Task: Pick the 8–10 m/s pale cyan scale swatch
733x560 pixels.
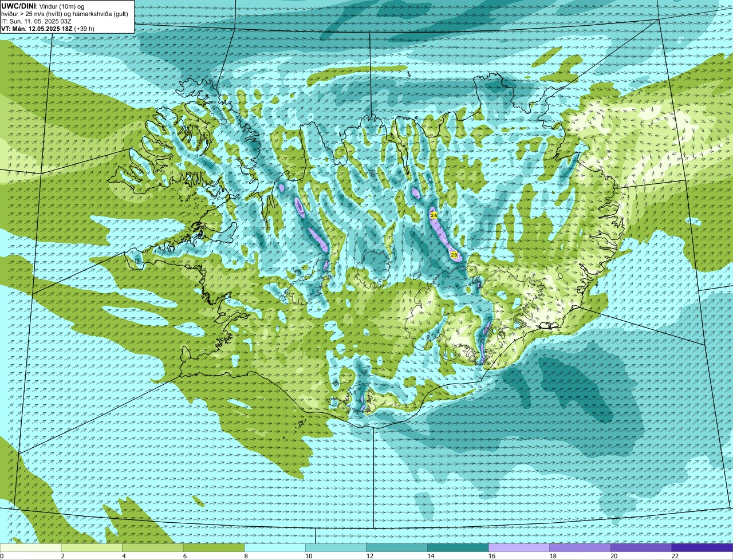Action: (275, 547)
